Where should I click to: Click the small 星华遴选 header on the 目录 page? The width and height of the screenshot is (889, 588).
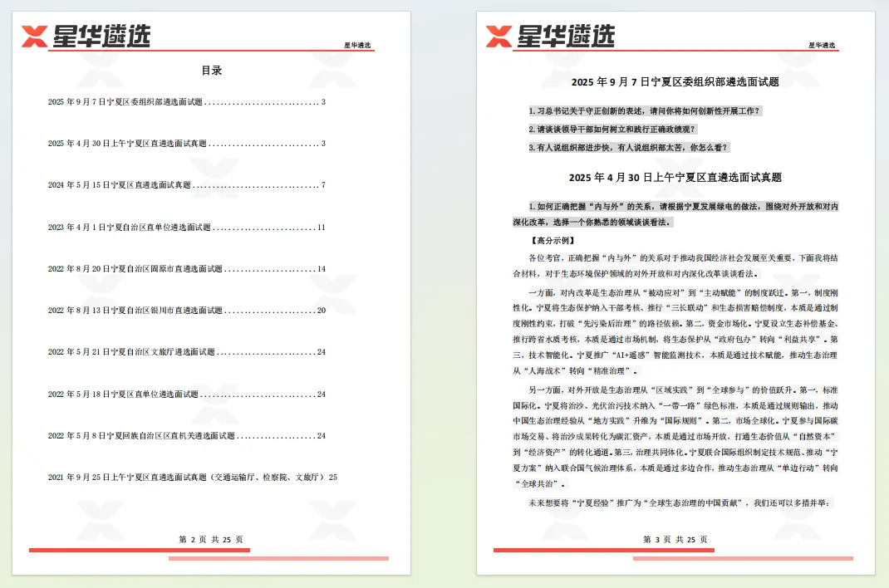click(357, 46)
